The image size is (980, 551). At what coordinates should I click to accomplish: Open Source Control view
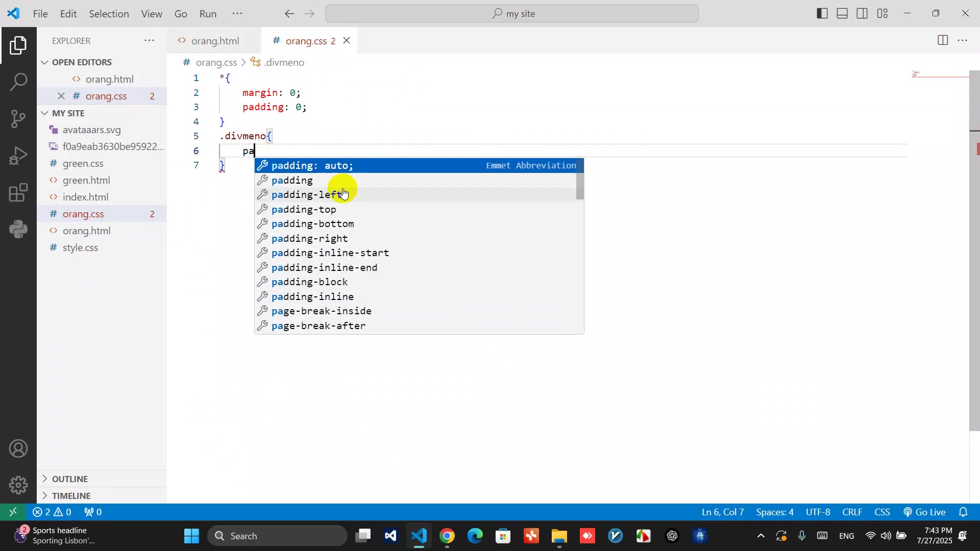[x=18, y=119]
